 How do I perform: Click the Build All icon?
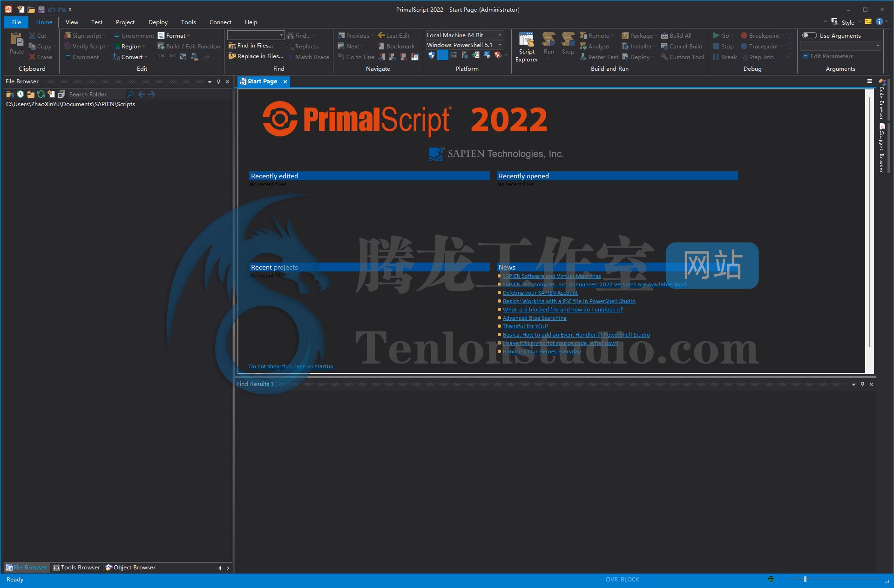[664, 35]
